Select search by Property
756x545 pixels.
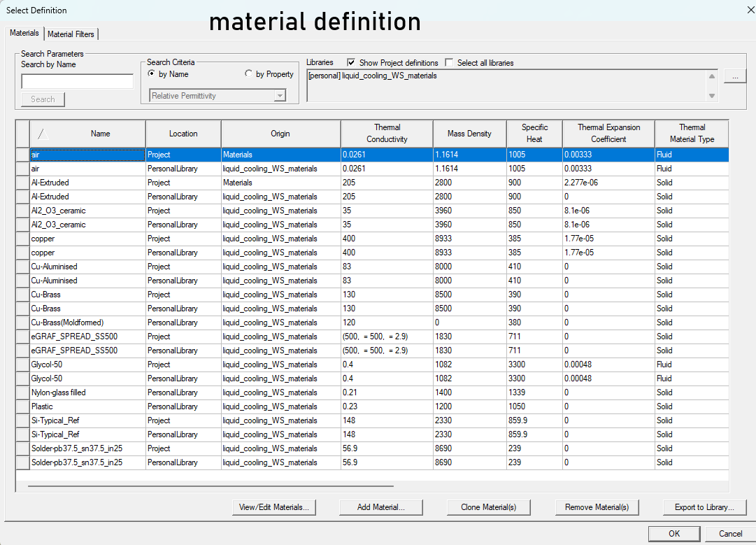(x=249, y=73)
